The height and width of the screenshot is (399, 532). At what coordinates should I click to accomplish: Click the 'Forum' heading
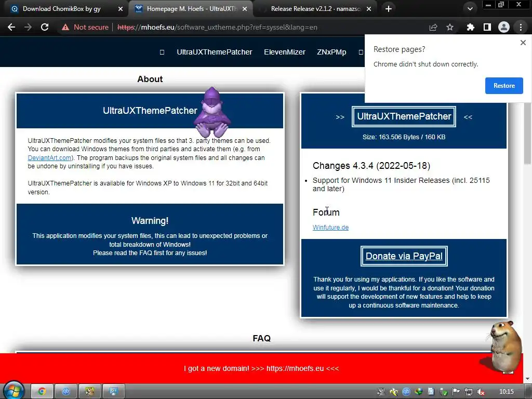click(x=326, y=212)
